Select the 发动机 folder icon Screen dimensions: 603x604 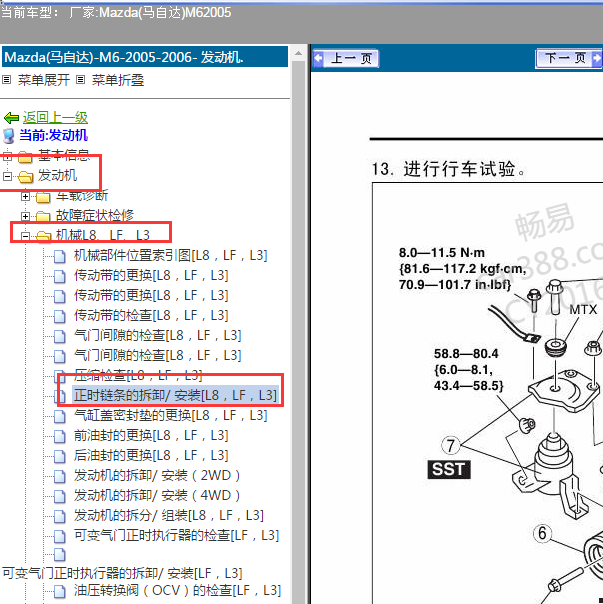point(25,176)
